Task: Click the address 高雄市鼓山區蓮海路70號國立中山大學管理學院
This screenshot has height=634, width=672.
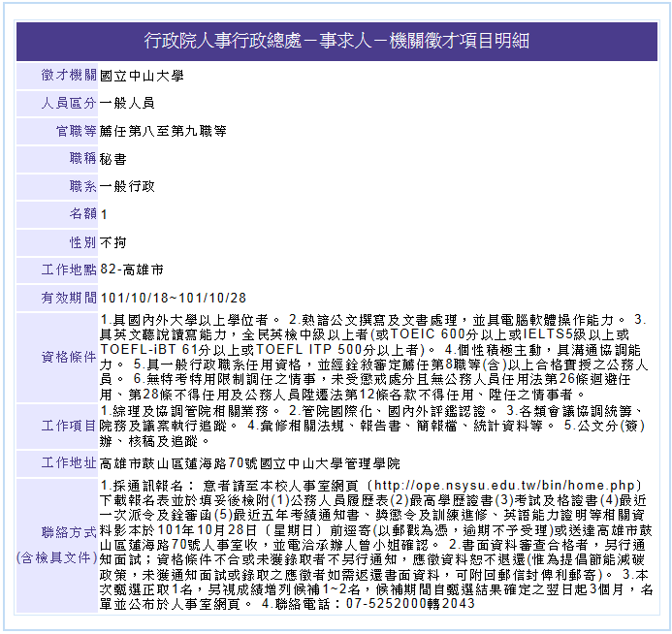Action: tap(250, 463)
